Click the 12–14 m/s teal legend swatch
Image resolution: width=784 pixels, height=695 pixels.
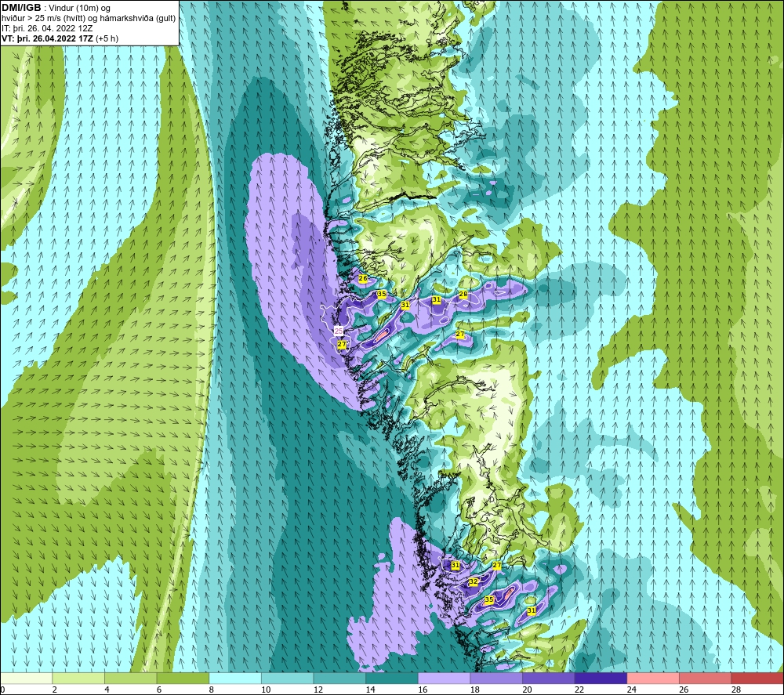(339, 678)
